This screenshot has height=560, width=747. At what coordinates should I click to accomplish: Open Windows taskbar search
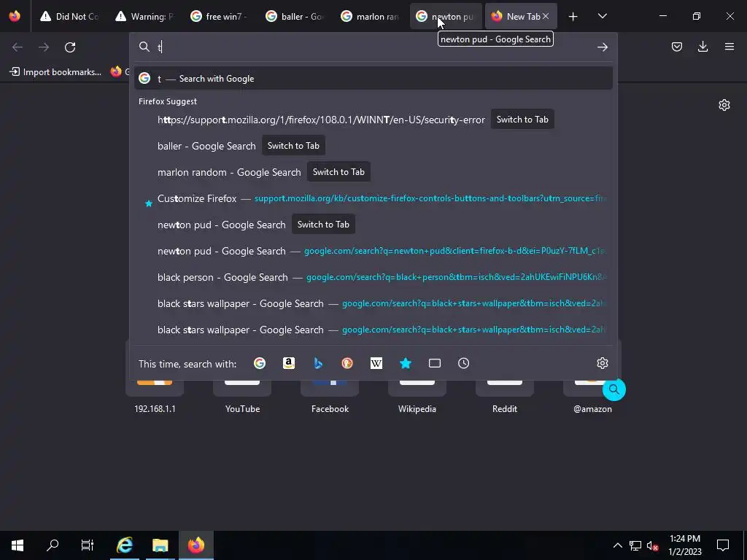(53, 545)
